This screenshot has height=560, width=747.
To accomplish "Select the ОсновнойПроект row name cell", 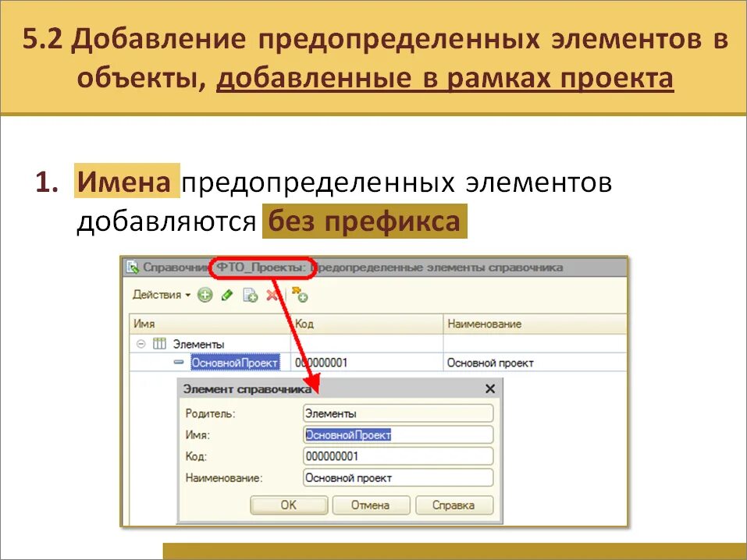I will pos(235,363).
